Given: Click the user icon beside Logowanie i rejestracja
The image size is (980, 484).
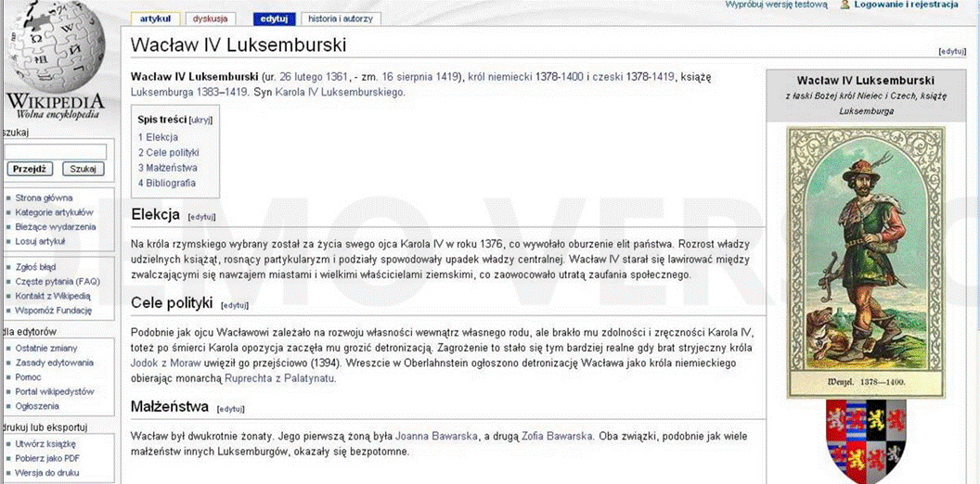Looking at the screenshot, I should (x=845, y=5).
